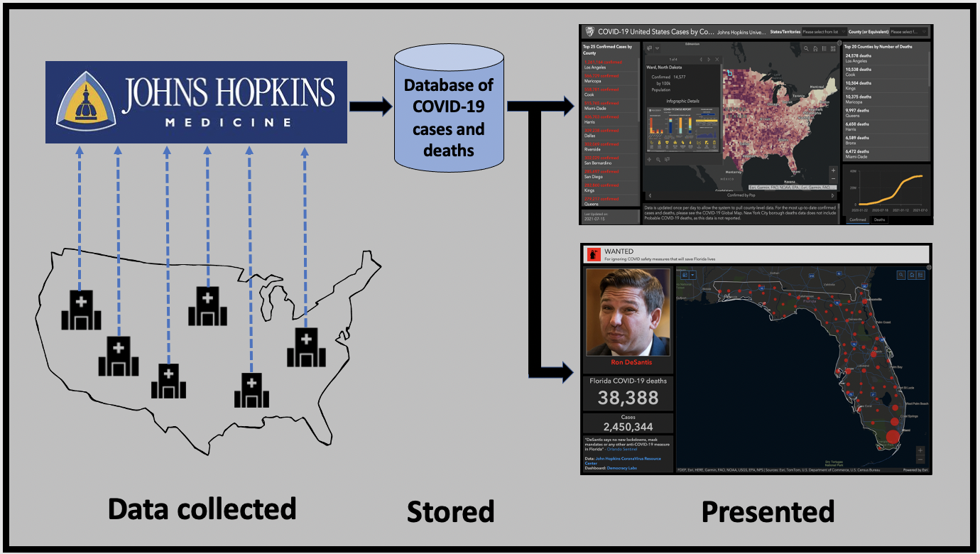This screenshot has height=554, width=980.
Task: Click the home icon on the Florida map
Action: click(x=911, y=275)
